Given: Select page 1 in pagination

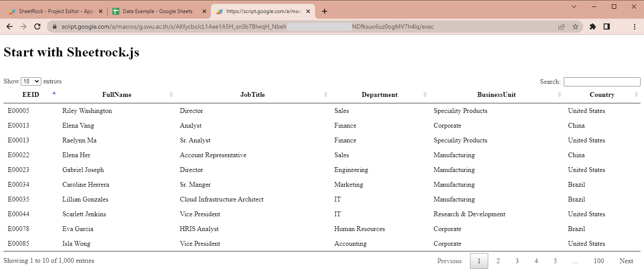Looking at the screenshot, I should pyautogui.click(x=479, y=261).
